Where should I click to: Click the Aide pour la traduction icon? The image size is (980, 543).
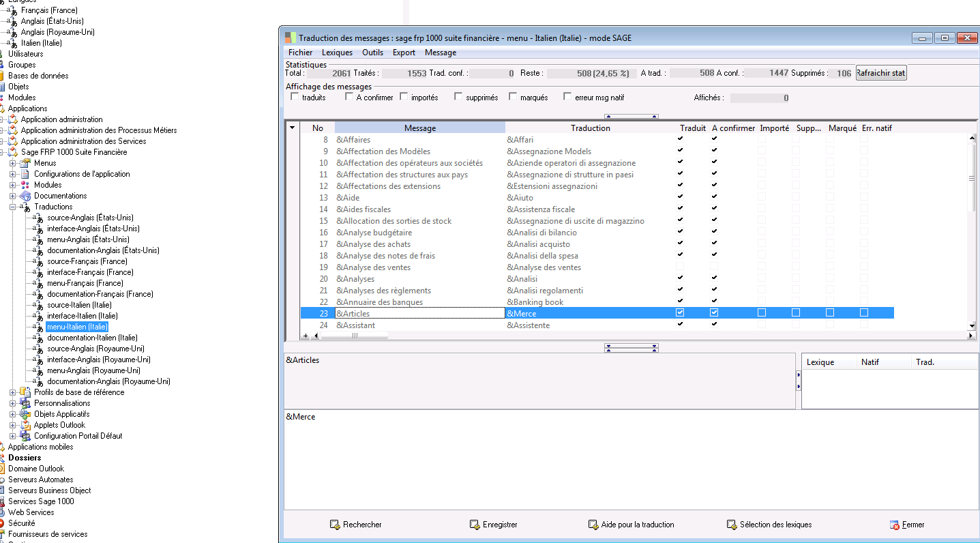(x=593, y=525)
